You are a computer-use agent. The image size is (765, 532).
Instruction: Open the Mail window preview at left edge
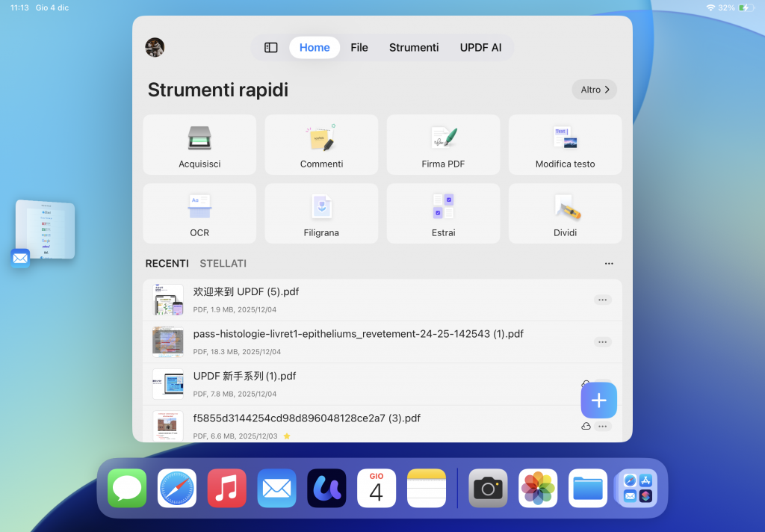[46, 229]
